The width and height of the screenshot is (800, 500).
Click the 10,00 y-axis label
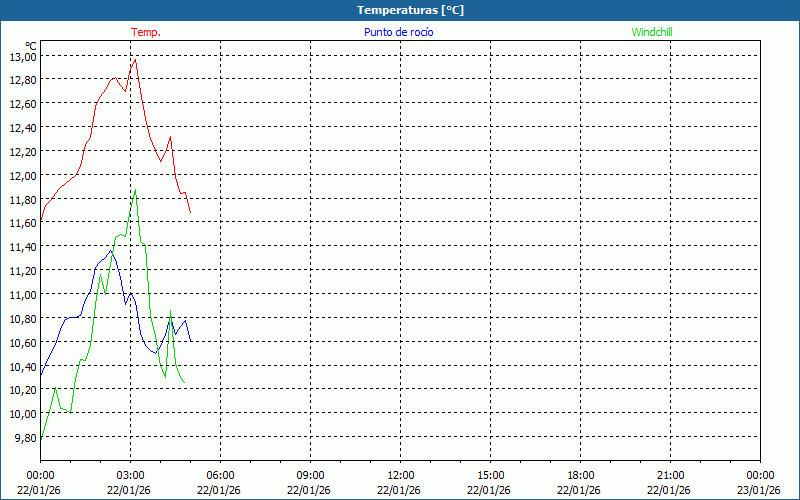23,413
